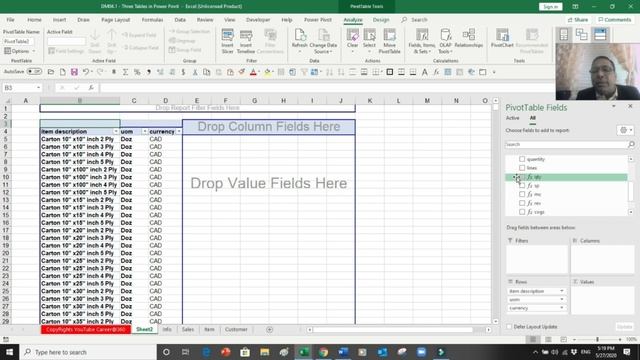The width and height of the screenshot is (640, 360).
Task: Check the fx rev measure checkbox
Action: point(522,203)
